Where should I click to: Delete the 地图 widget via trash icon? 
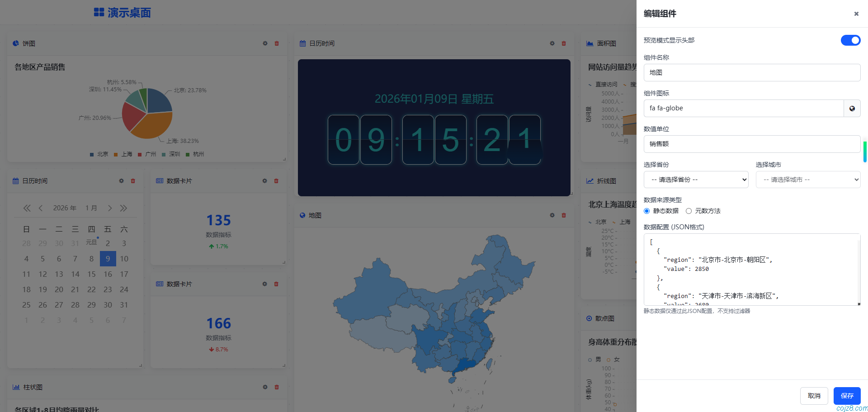(564, 215)
